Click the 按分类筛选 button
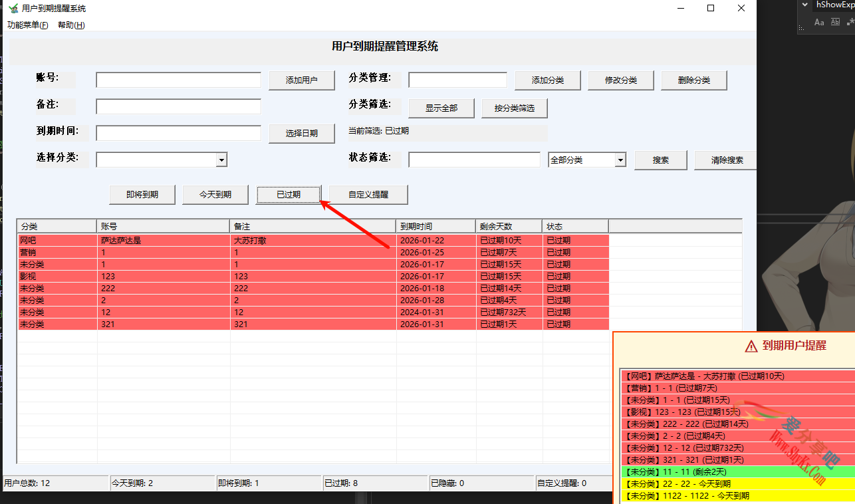This screenshot has height=504, width=855. point(514,107)
